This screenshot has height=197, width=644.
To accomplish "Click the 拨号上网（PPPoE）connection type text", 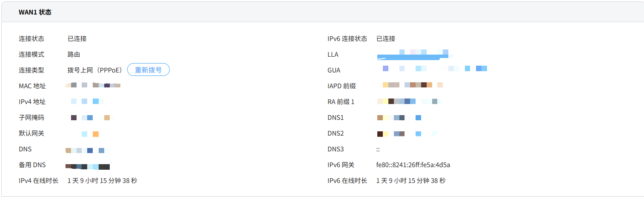I will (x=94, y=70).
